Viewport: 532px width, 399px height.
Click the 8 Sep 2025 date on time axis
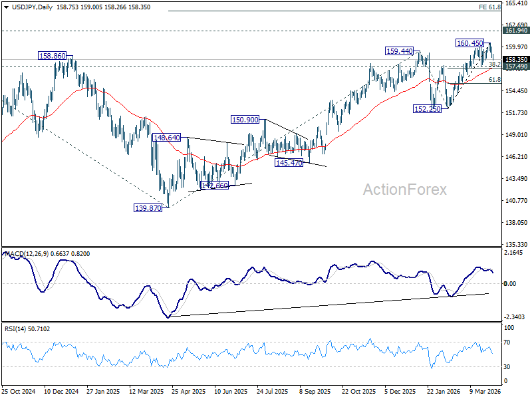pyautogui.click(x=315, y=391)
